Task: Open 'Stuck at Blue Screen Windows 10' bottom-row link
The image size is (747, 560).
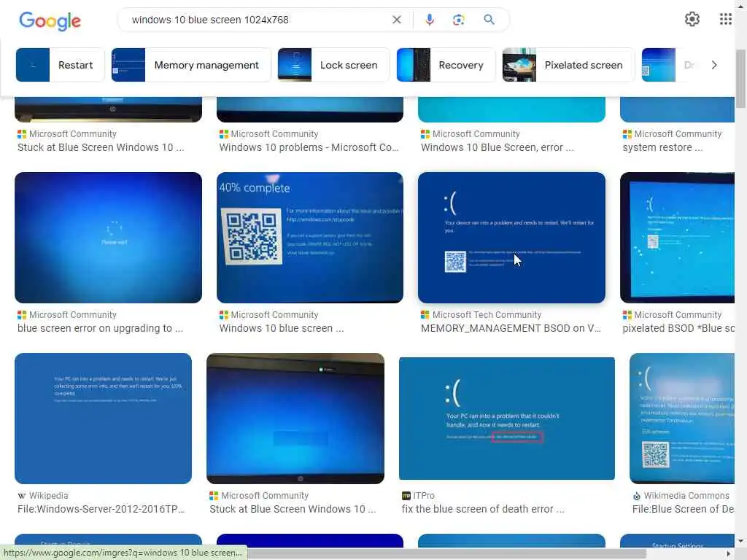Action: click(293, 510)
